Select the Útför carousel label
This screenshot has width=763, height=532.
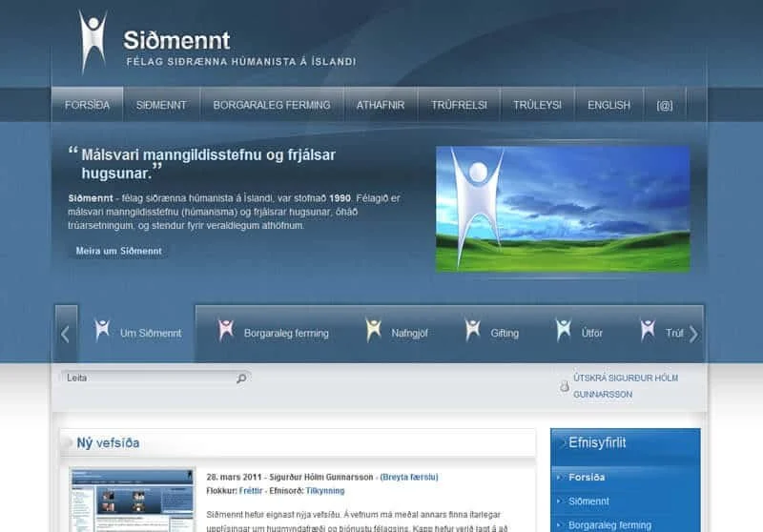pos(591,333)
